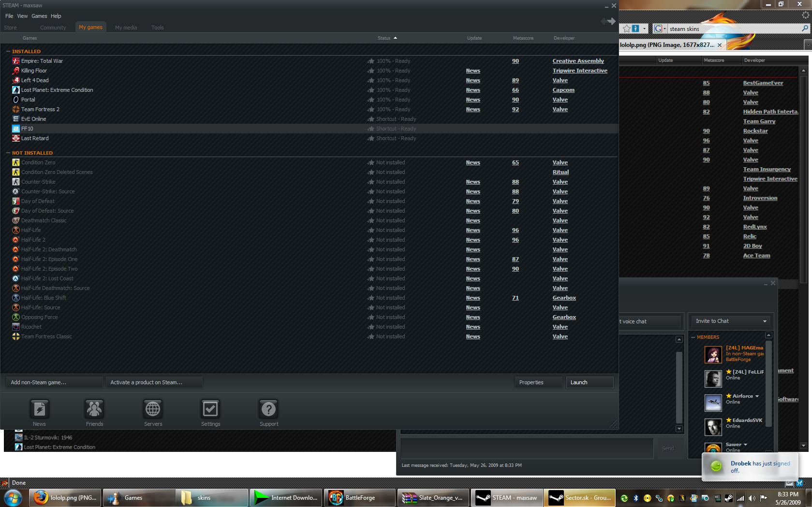Open skins folder from taskbar
Screen dimensions: 812x507
pyautogui.click(x=213, y=498)
